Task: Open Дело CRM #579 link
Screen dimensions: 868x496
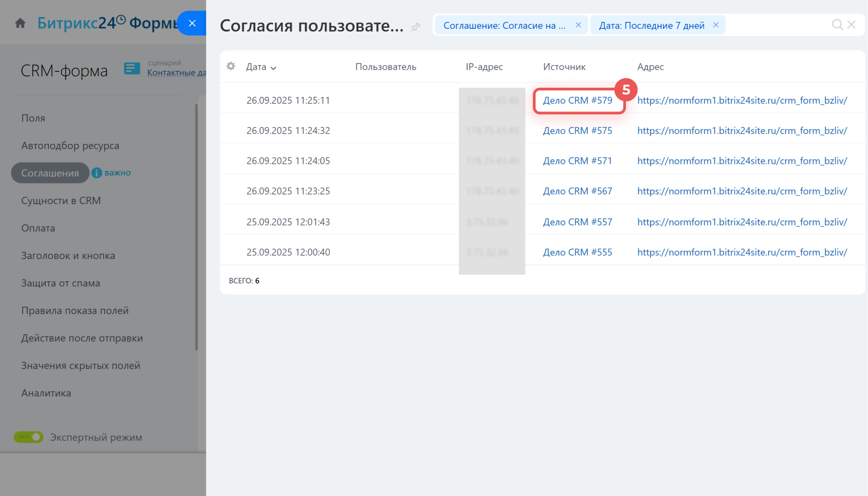Action: 577,100
